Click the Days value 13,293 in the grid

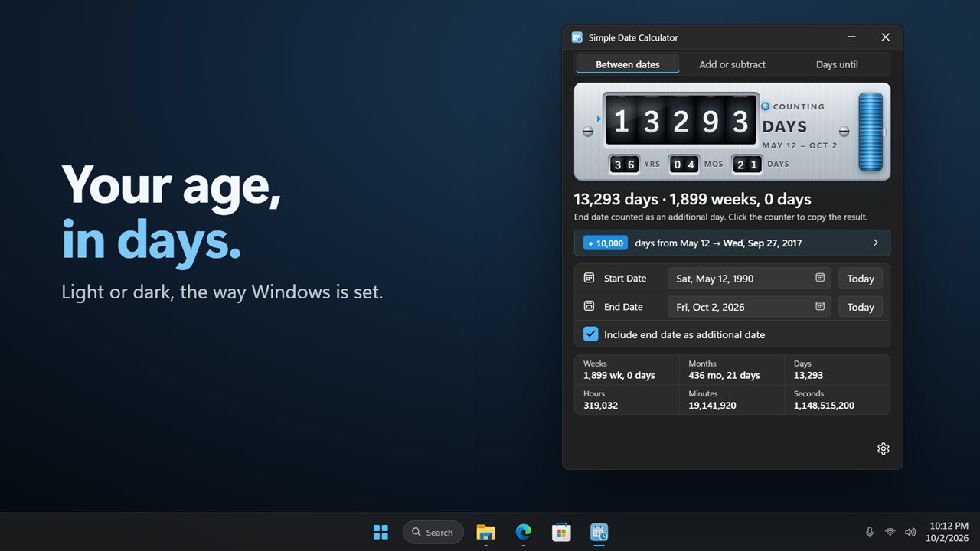pyautogui.click(x=808, y=375)
